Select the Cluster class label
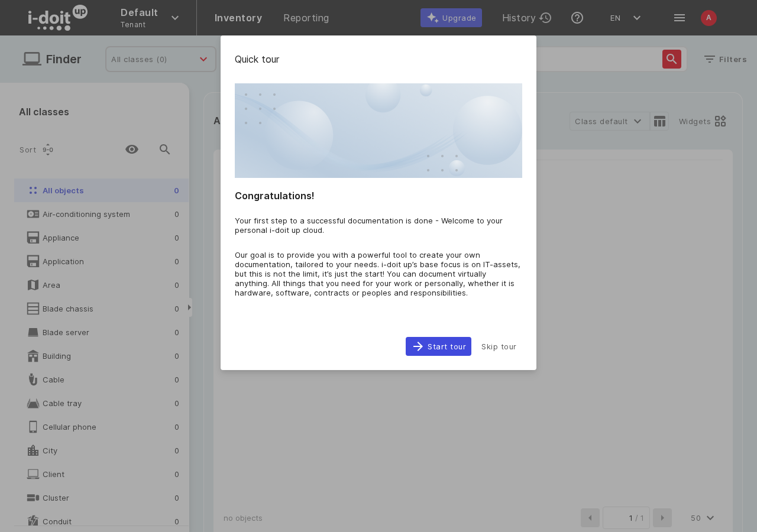757x532 pixels. click(x=56, y=498)
